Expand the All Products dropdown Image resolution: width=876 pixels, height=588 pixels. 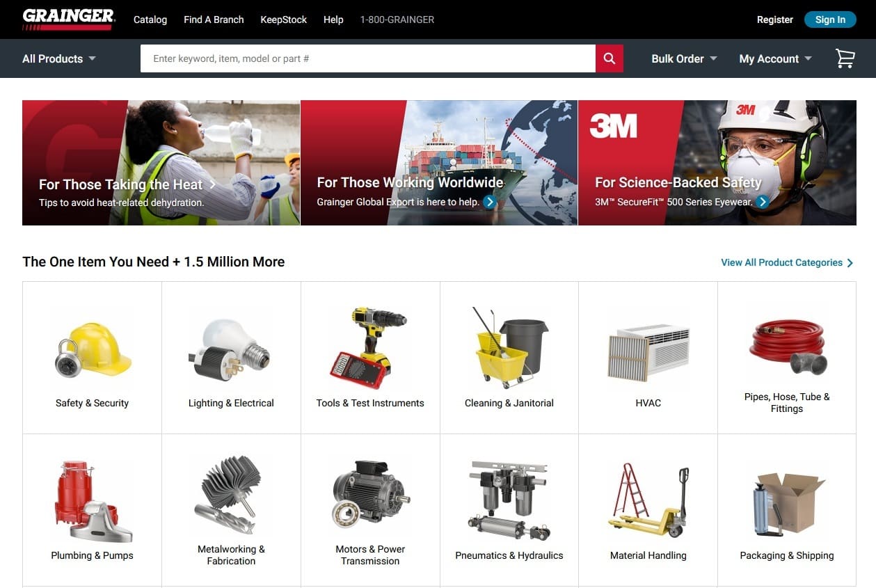[x=58, y=58]
